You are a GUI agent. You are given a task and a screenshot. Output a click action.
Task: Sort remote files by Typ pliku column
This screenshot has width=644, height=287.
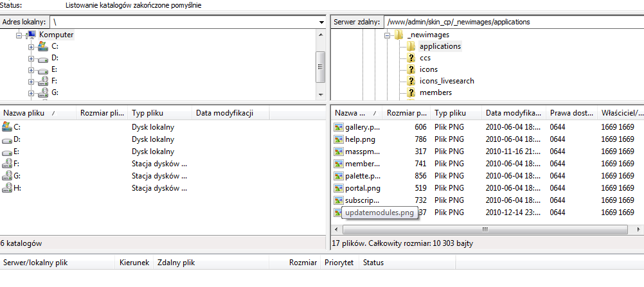[456, 113]
